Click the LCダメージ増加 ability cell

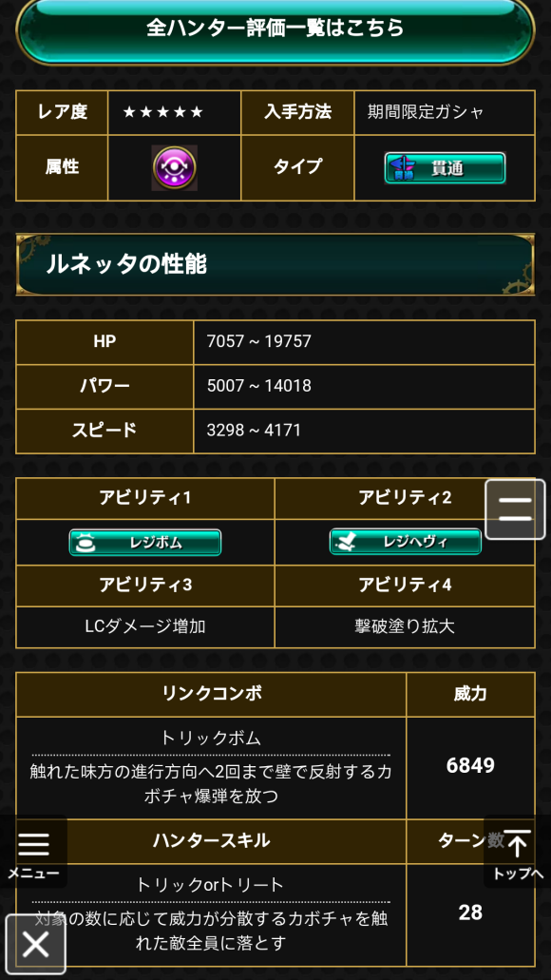(145, 626)
